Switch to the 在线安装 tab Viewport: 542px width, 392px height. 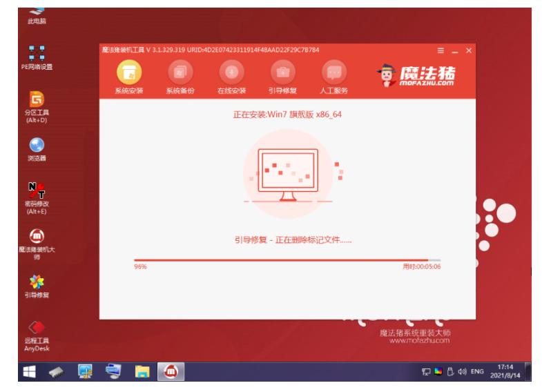231,77
